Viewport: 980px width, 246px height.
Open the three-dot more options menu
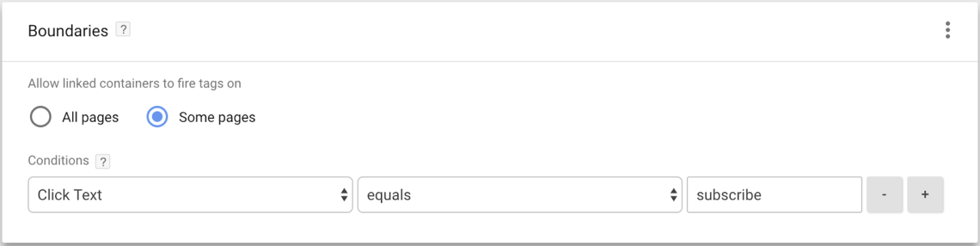coord(947,31)
